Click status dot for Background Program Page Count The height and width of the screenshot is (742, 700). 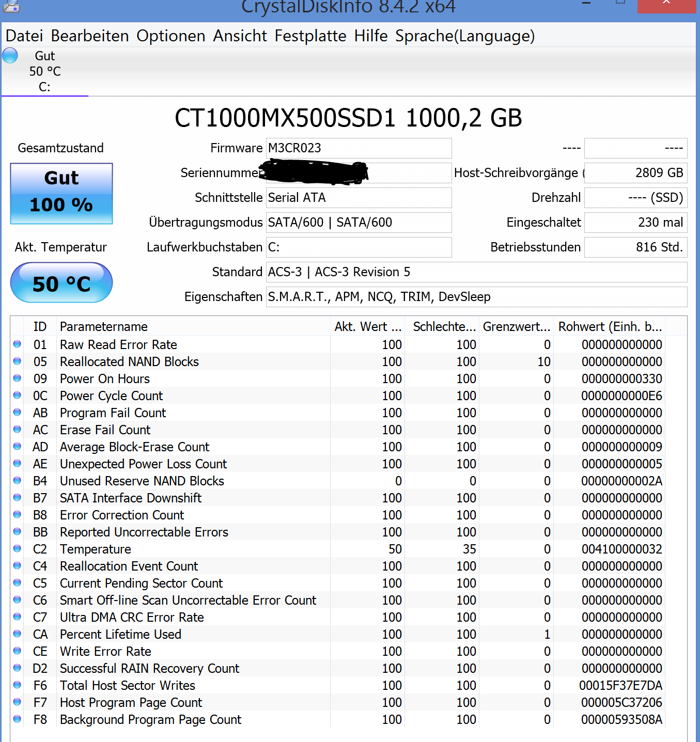tap(17, 719)
